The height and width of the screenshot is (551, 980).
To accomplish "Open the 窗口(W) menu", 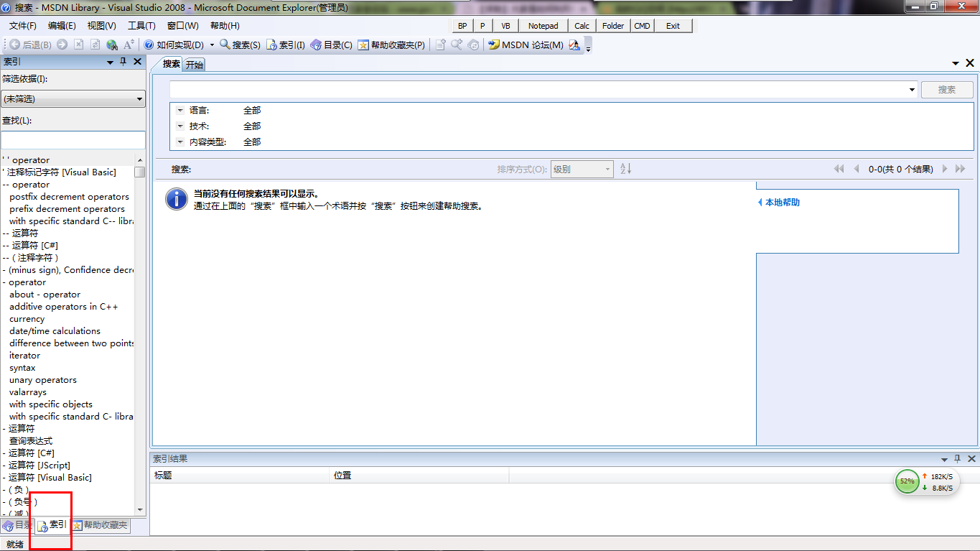I will 182,26.
